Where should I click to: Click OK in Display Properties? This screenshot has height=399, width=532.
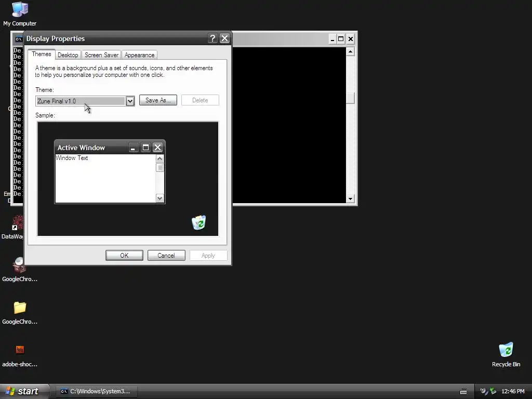tap(124, 256)
